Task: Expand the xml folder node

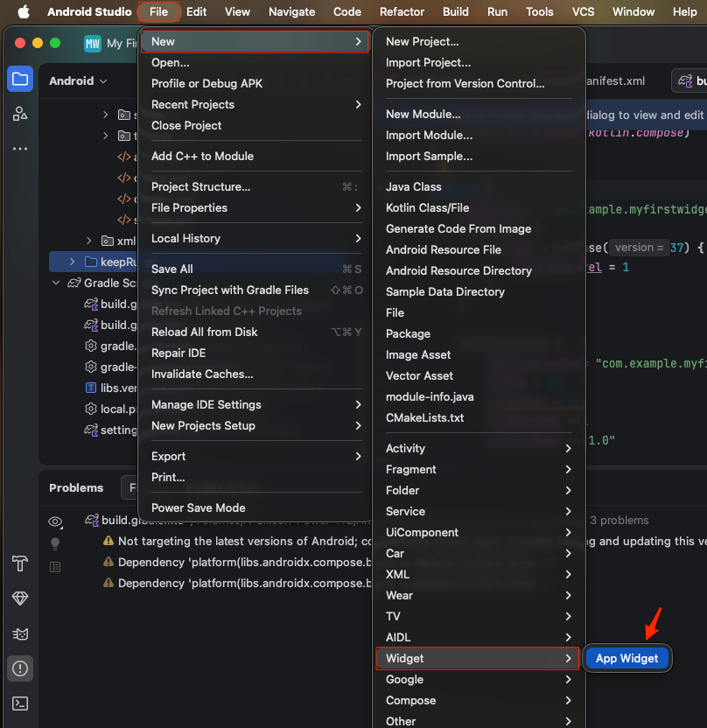Action: click(x=88, y=241)
